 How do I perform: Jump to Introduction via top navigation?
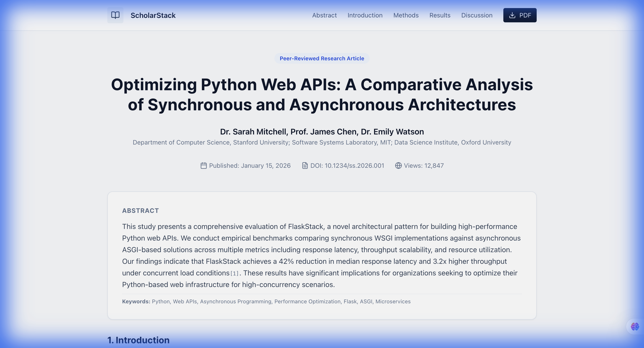click(365, 15)
